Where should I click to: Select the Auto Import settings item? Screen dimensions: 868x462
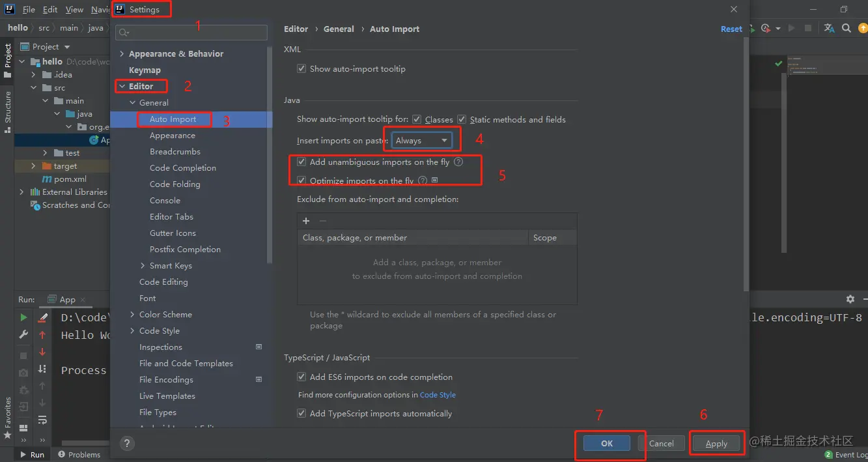[173, 119]
